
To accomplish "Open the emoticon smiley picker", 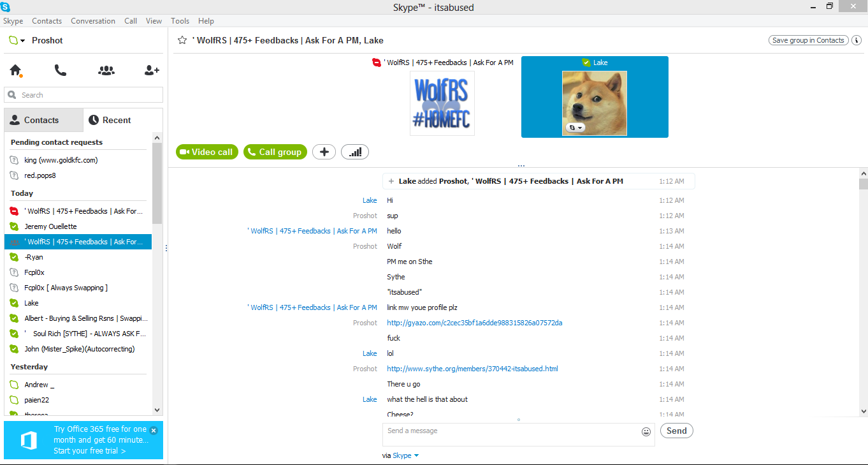I will 646,432.
